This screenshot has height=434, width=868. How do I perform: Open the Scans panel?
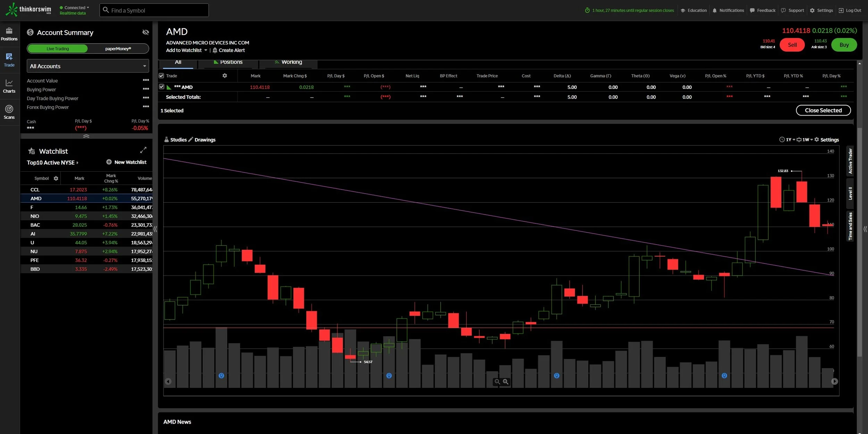click(x=9, y=112)
